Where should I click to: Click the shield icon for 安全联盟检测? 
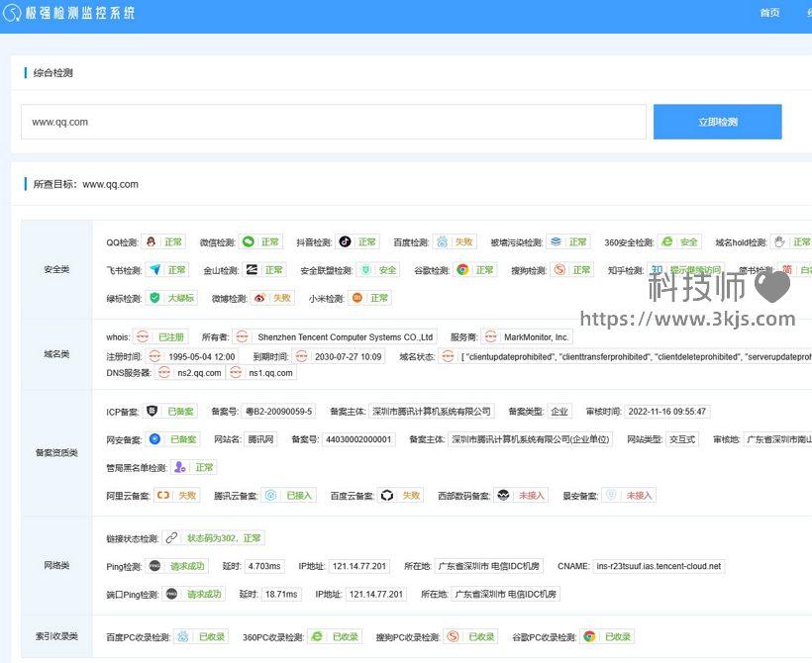click(x=365, y=269)
